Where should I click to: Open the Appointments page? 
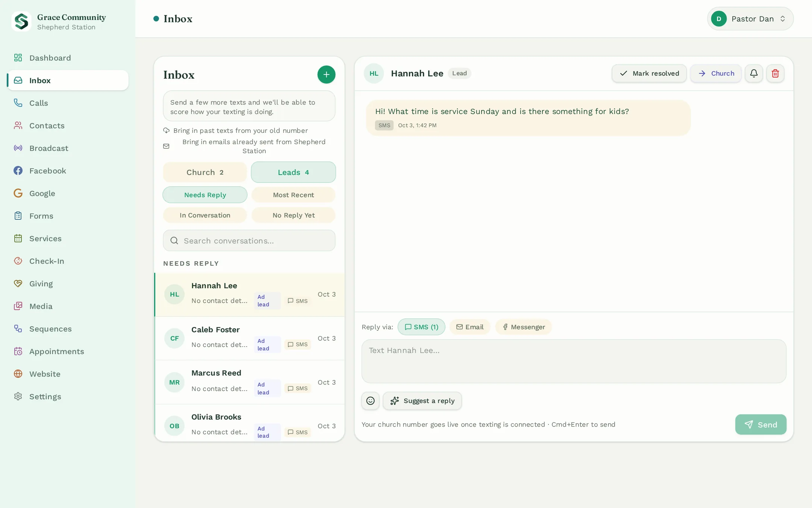pyautogui.click(x=68, y=351)
